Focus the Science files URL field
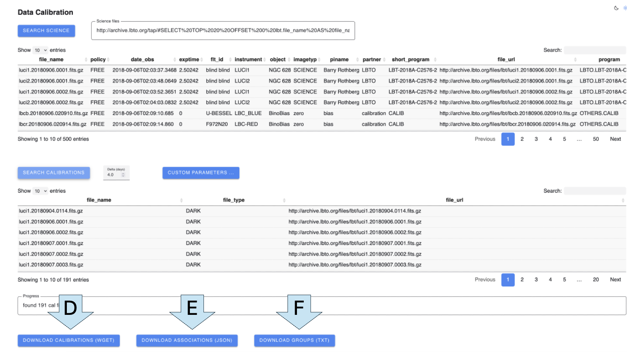644x357 pixels. (x=223, y=30)
